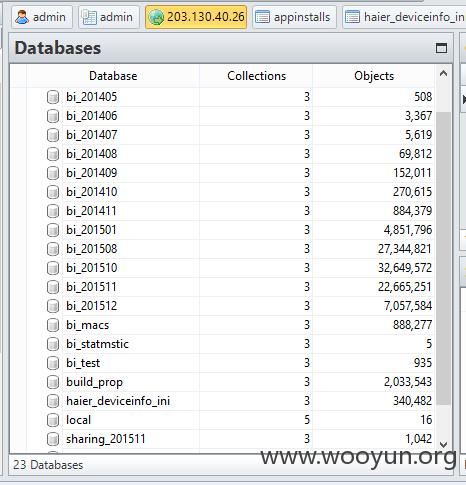The width and height of the screenshot is (466, 485).
Task: Select the bi_201511 database name
Action: (91, 287)
